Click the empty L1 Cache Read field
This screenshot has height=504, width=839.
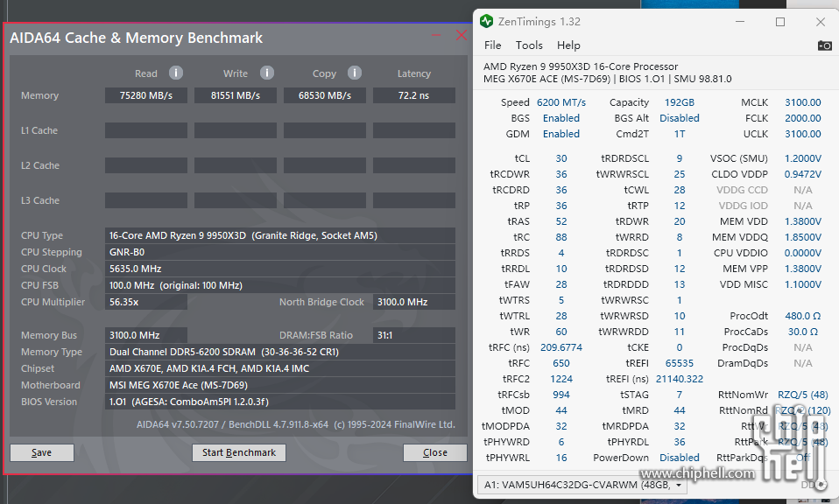coord(146,130)
